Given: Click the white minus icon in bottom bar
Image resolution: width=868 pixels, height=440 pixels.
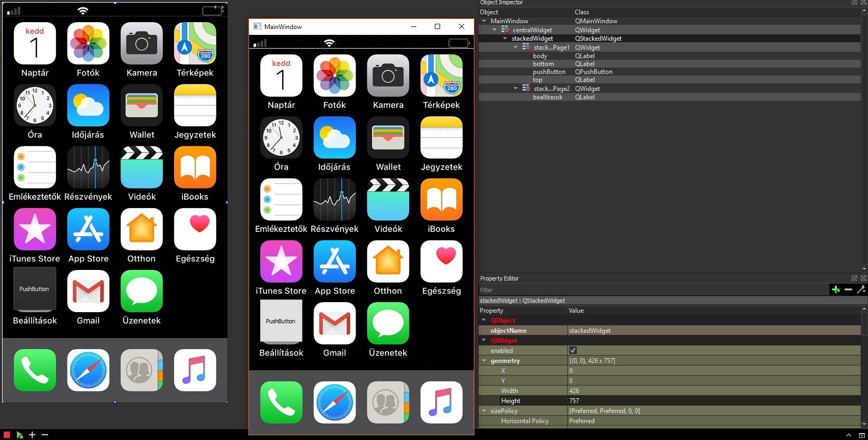Looking at the screenshot, I should pyautogui.click(x=45, y=435).
